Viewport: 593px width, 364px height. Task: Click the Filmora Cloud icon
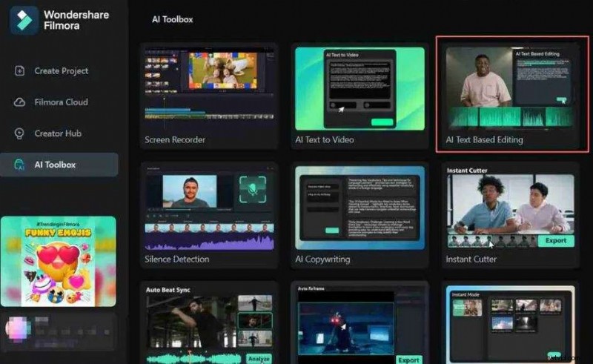20,102
